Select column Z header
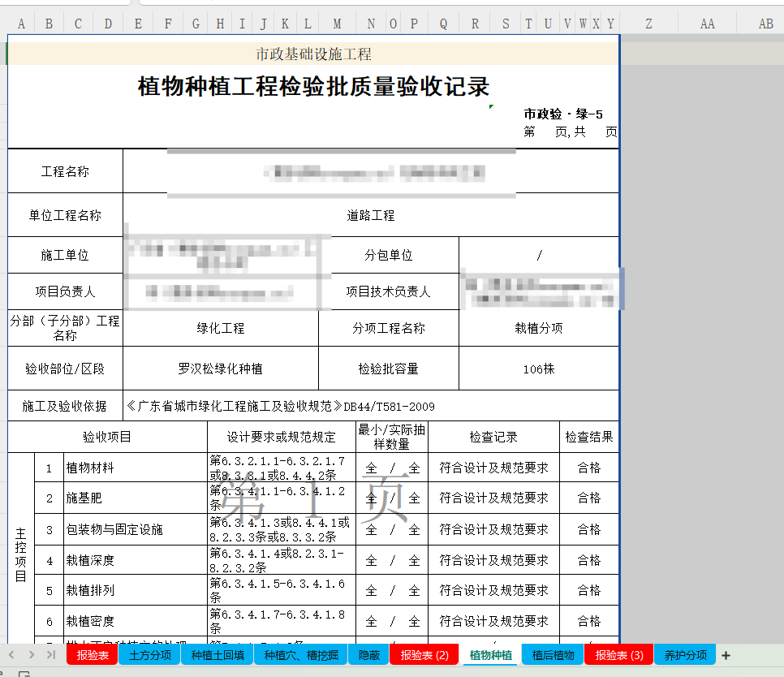Screen dimensions: 784x677 click(x=648, y=24)
